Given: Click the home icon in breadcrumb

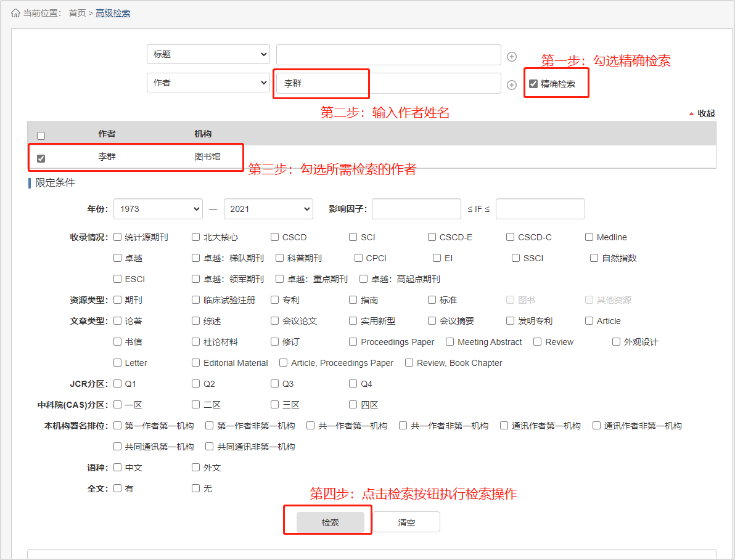Looking at the screenshot, I should (x=15, y=13).
